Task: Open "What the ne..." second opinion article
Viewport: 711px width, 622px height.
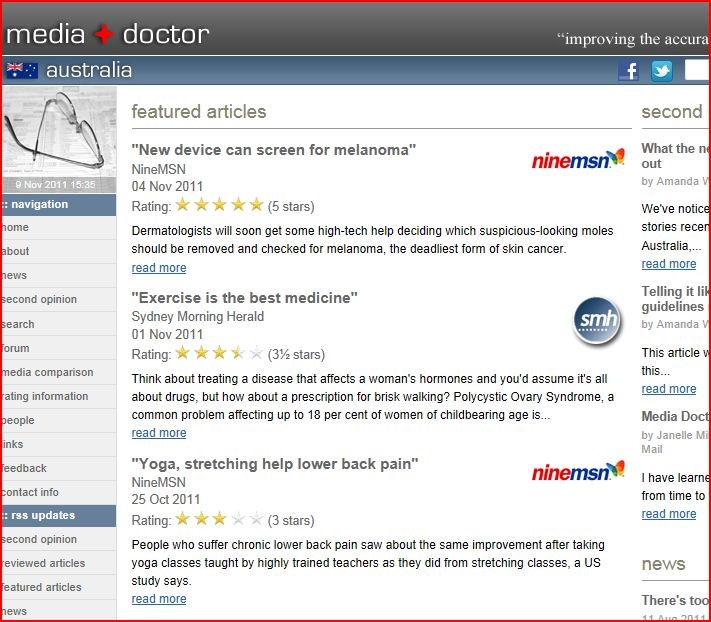Action: point(675,156)
